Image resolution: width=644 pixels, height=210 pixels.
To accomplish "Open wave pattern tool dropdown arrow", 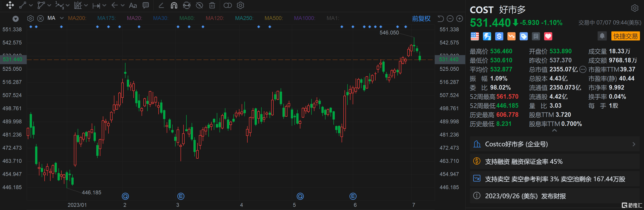I will [x=68, y=5].
